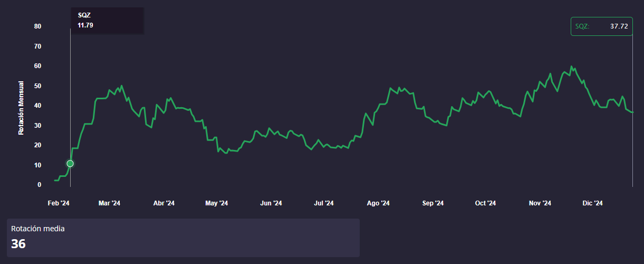Click the Abr '24 axis label
Screen dimensions: 644x264
(x=164, y=203)
